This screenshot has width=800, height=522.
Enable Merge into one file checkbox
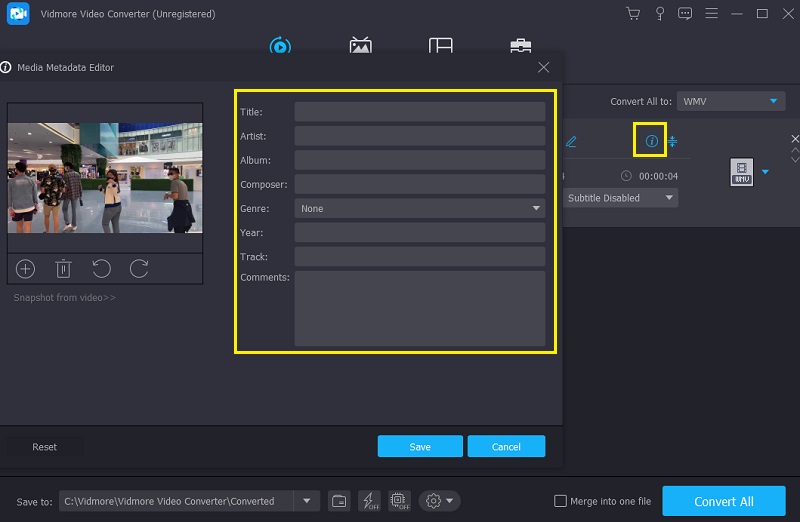tap(561, 501)
